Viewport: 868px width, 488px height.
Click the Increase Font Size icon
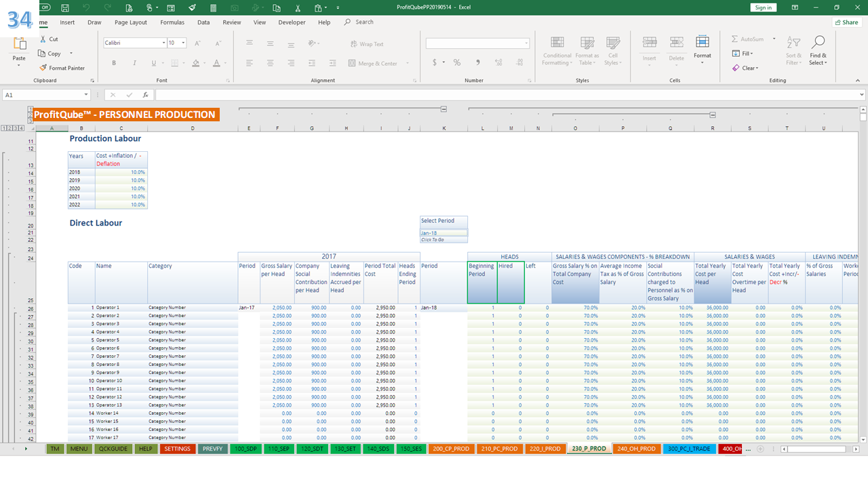197,43
